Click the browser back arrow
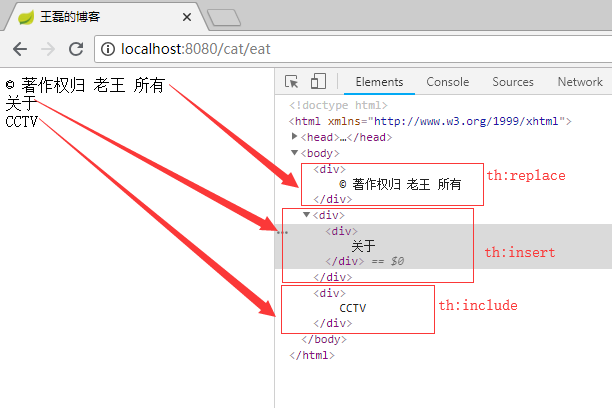The height and width of the screenshot is (408, 612). pos(20,48)
